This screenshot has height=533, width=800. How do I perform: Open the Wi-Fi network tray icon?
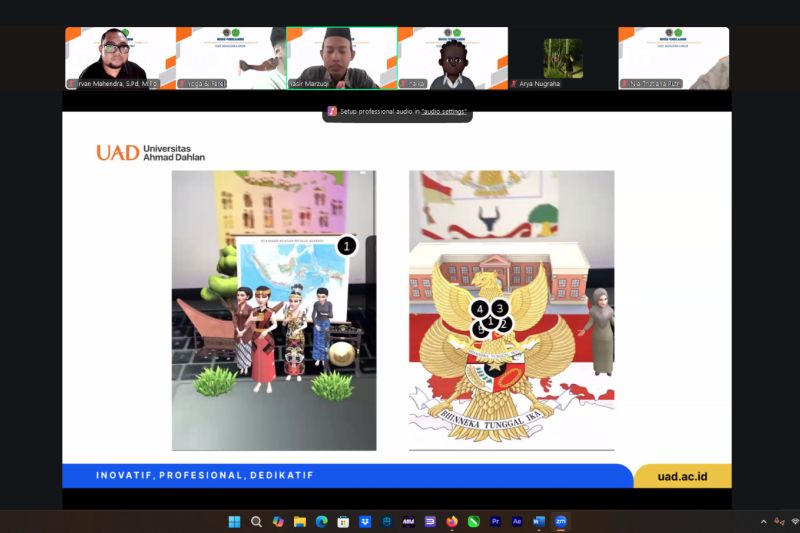coord(794,521)
